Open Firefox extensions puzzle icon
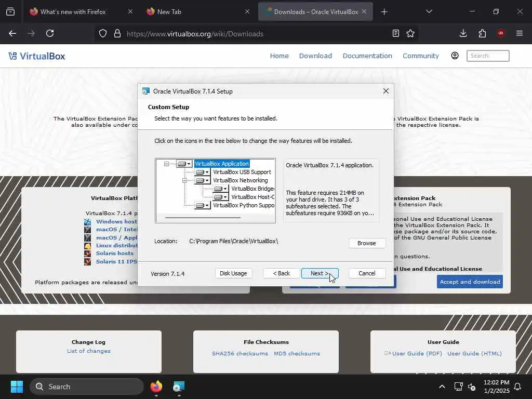Image resolution: width=532 pixels, height=399 pixels. (x=482, y=34)
